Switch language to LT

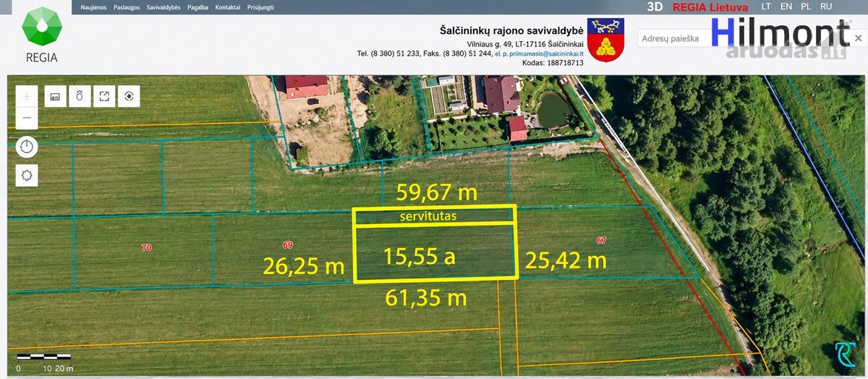tap(766, 7)
